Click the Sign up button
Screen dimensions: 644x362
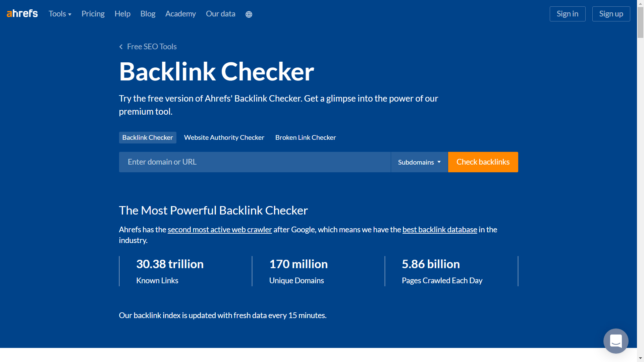click(611, 14)
